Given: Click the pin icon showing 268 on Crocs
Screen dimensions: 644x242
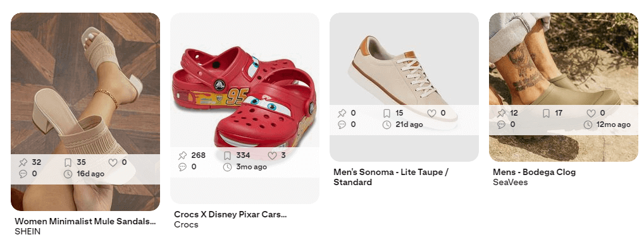Looking at the screenshot, I should pos(182,155).
